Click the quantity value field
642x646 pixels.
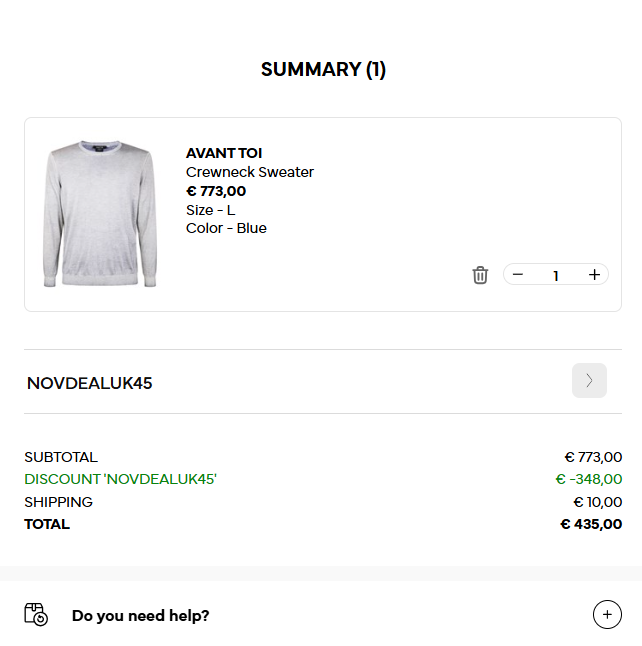[x=556, y=276]
